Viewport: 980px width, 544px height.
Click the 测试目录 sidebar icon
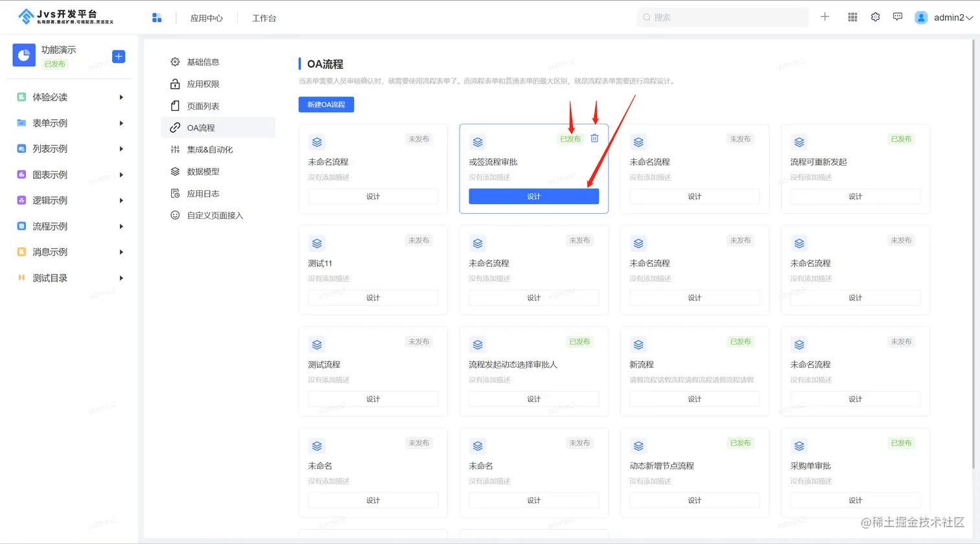click(x=21, y=278)
